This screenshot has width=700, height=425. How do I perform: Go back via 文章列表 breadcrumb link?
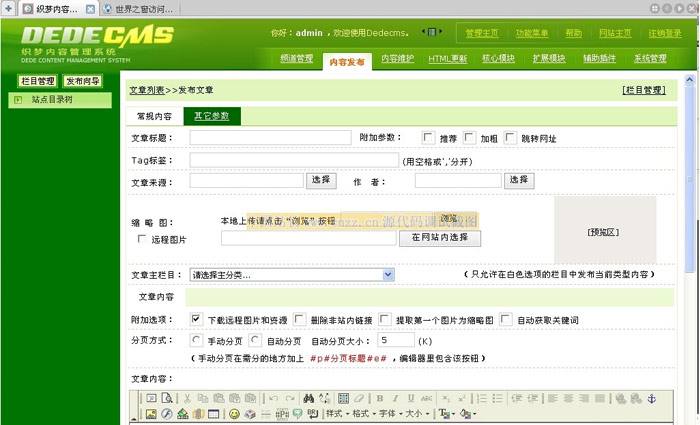(147, 90)
